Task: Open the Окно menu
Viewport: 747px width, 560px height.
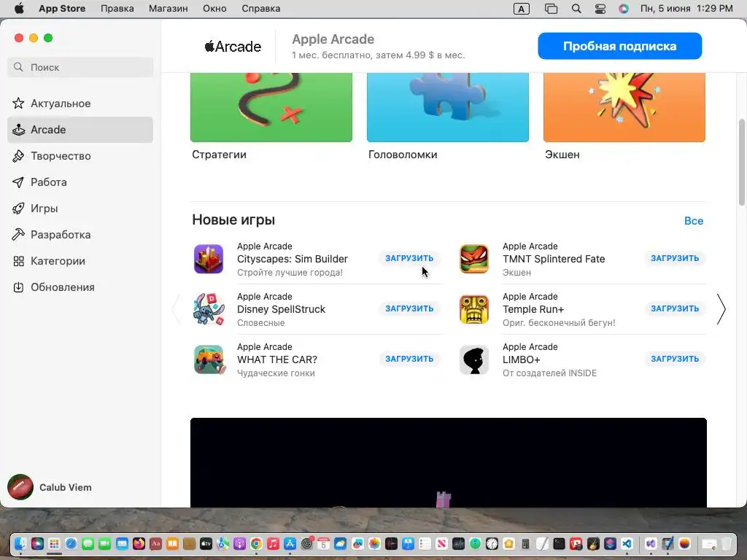Action: pyautogui.click(x=214, y=9)
